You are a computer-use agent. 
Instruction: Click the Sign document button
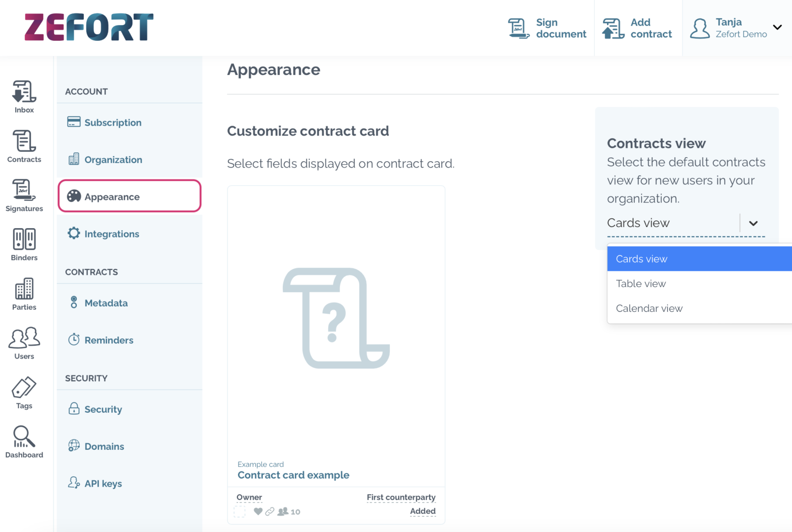[x=547, y=28]
